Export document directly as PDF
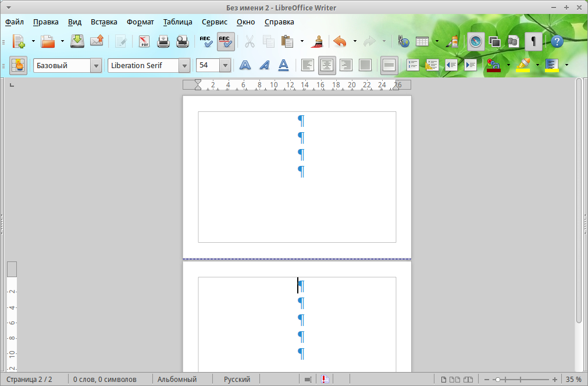Image resolution: width=588 pixels, height=386 pixels. coord(144,41)
